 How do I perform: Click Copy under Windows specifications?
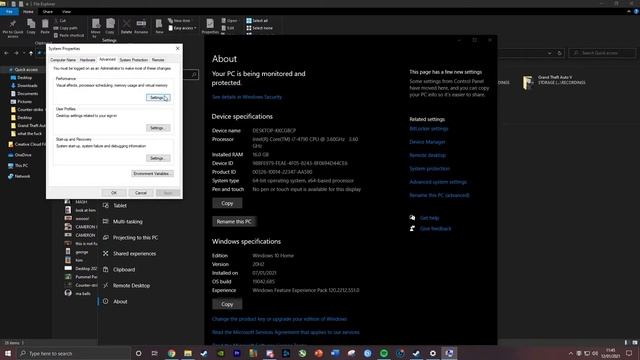click(x=227, y=304)
